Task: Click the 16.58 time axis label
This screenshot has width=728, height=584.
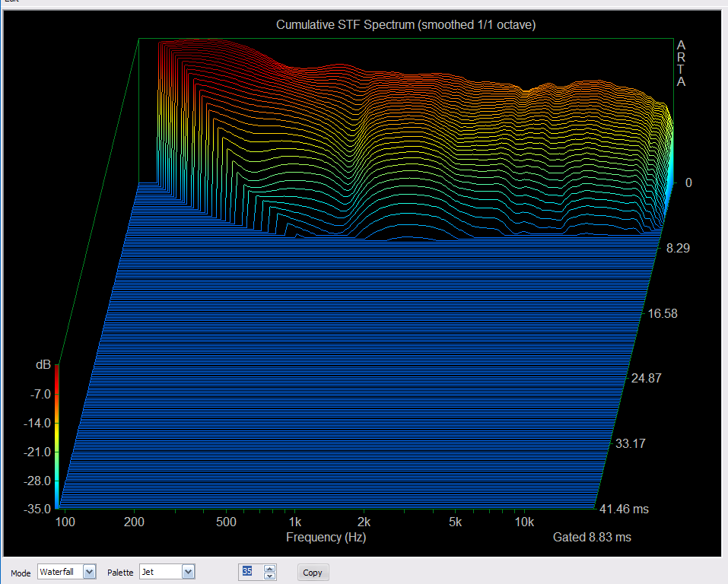Action: click(x=662, y=314)
